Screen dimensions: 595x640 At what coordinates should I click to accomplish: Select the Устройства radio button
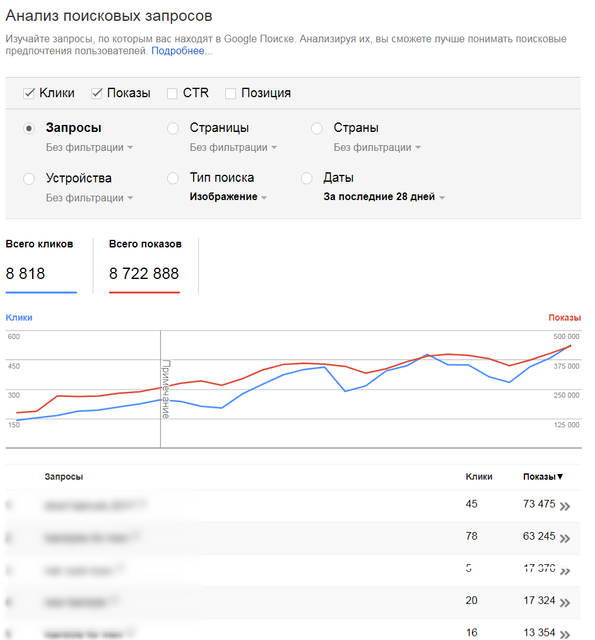click(x=29, y=179)
